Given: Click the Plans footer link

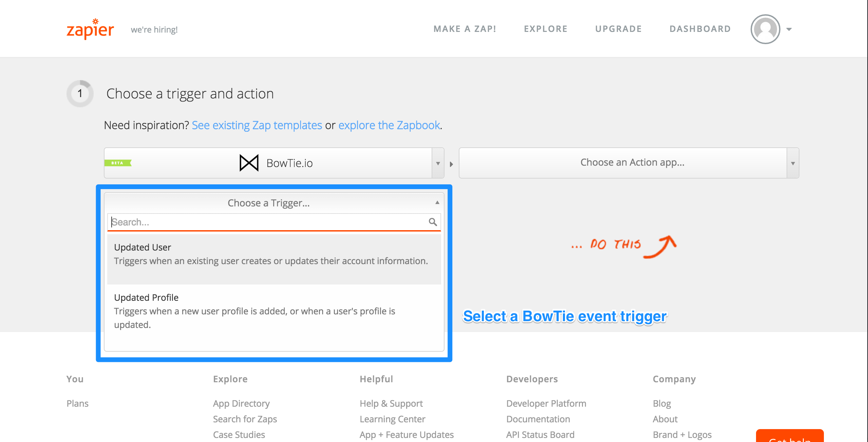Looking at the screenshot, I should tap(77, 403).
